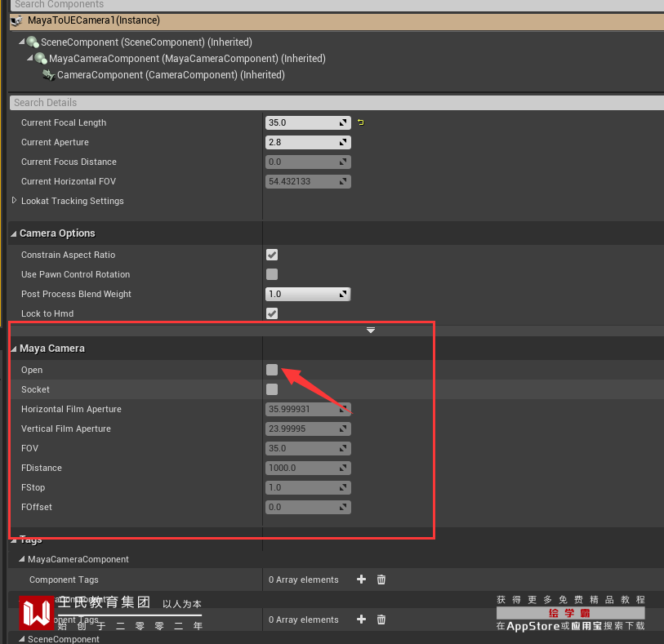Enable the Socket checkbox
Viewport: 664px width, 644px height.
click(x=272, y=389)
